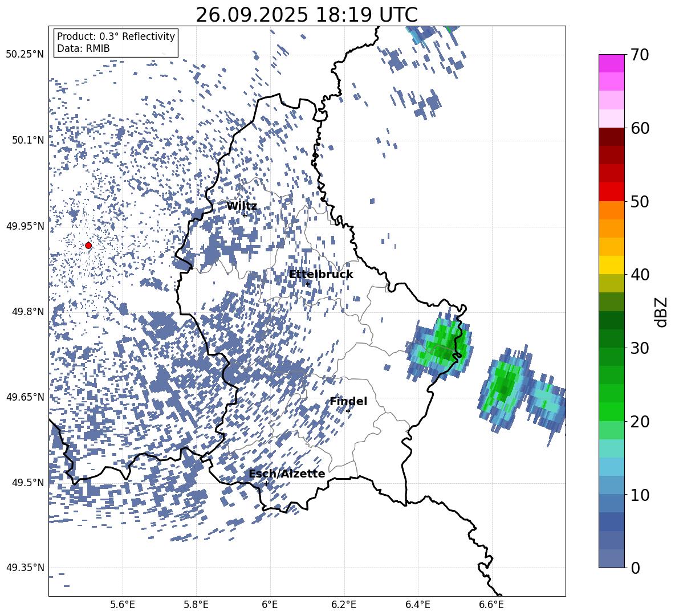
Task: Click the Ettelbruck city label
Action: [x=321, y=275]
